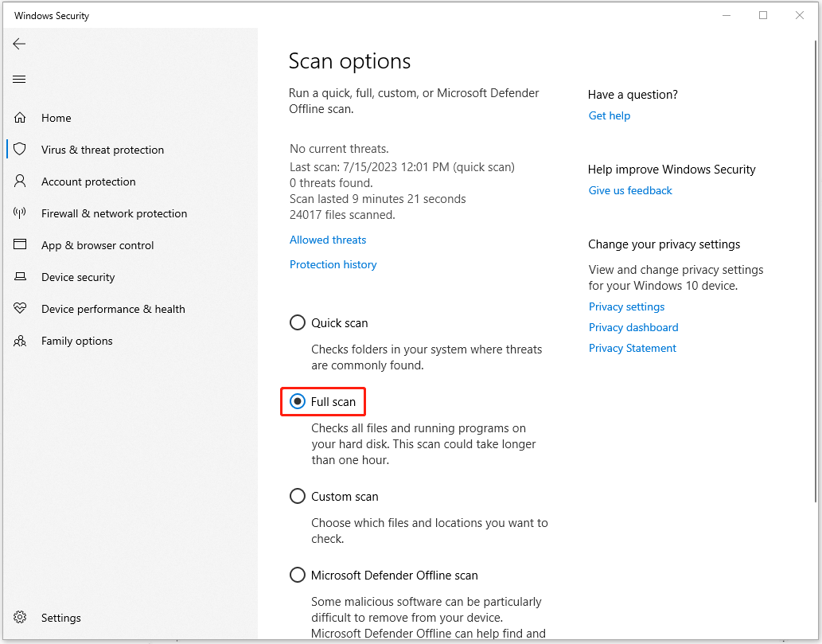The image size is (822, 644).
Task: Click the vertical scrollbar thumb
Action: pos(815,271)
